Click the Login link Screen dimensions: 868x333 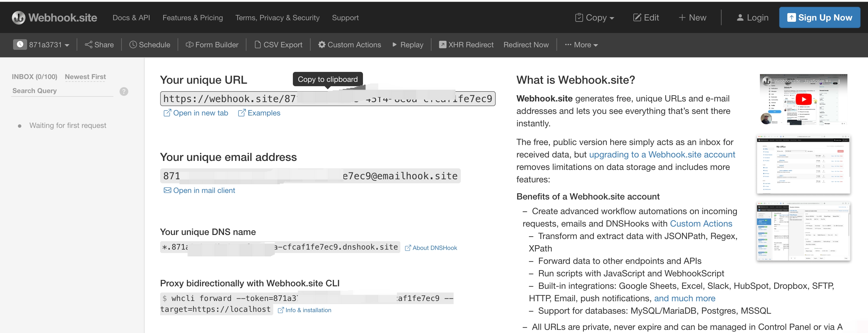coord(752,17)
